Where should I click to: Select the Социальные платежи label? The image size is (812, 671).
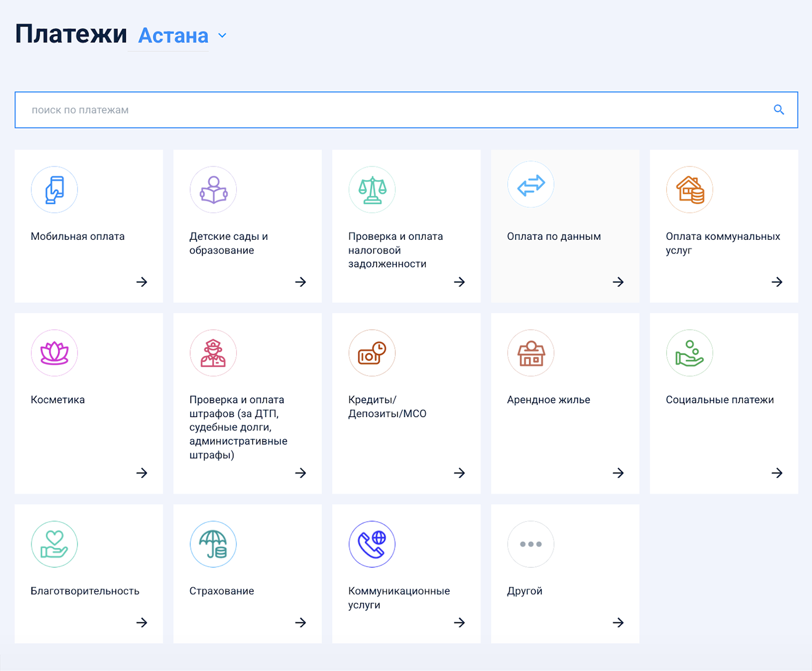click(720, 400)
